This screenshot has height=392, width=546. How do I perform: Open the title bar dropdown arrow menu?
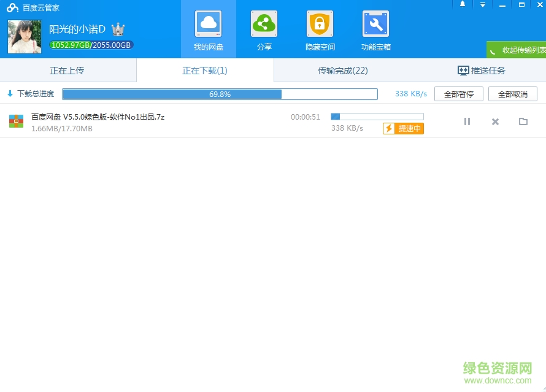(483, 4)
